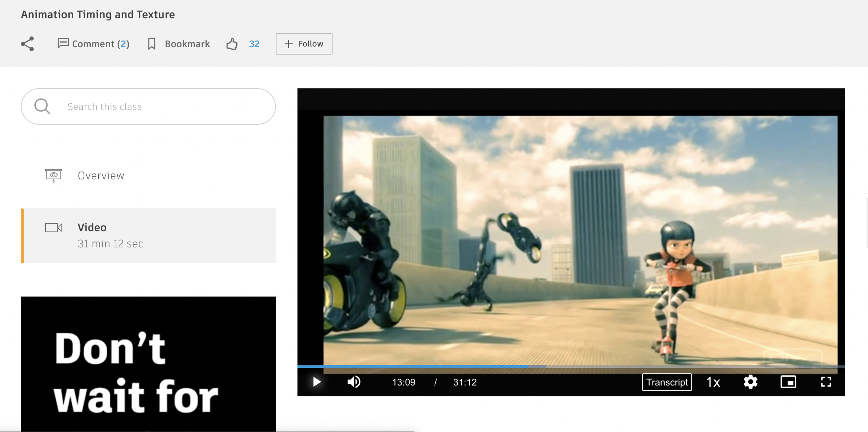Select the Overview section
Viewport: 868px width, 432px height.
coord(101,176)
